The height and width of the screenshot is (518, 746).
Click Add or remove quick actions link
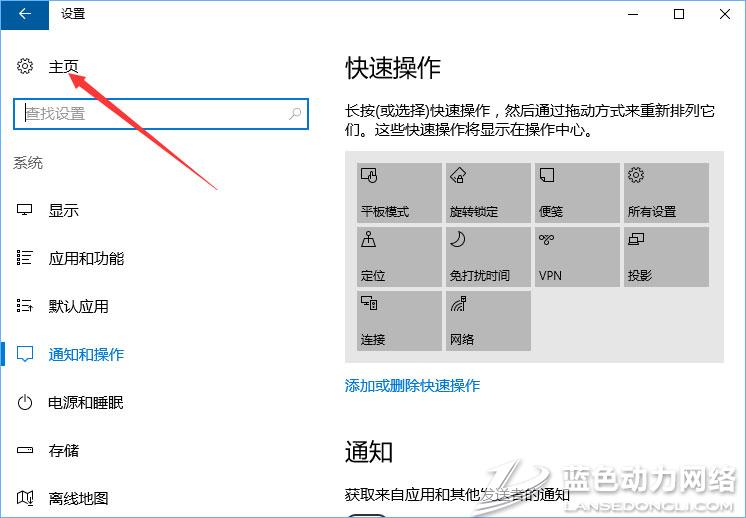[412, 385]
